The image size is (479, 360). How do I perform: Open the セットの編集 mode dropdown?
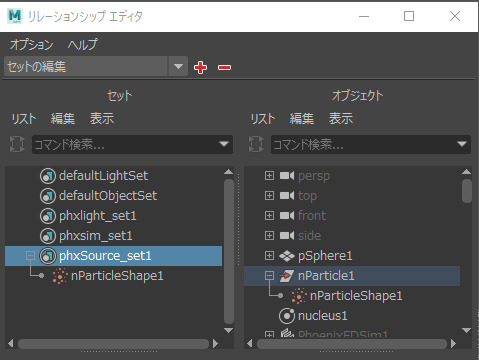click(178, 67)
